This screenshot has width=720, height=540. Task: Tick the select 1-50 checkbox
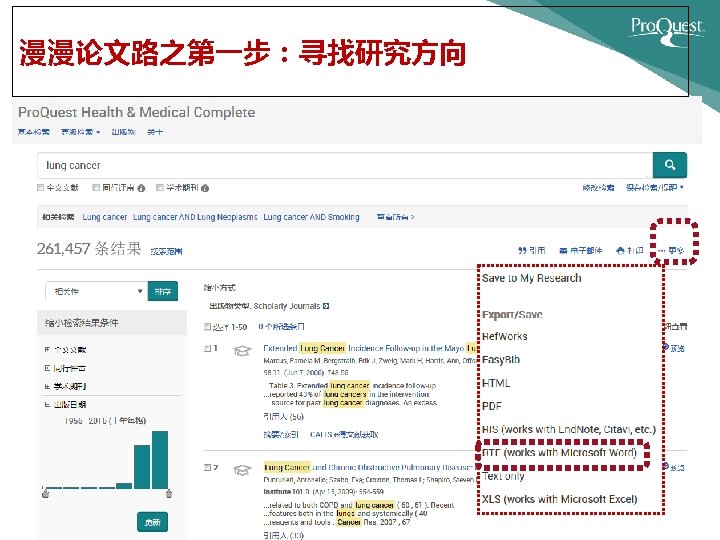click(208, 326)
